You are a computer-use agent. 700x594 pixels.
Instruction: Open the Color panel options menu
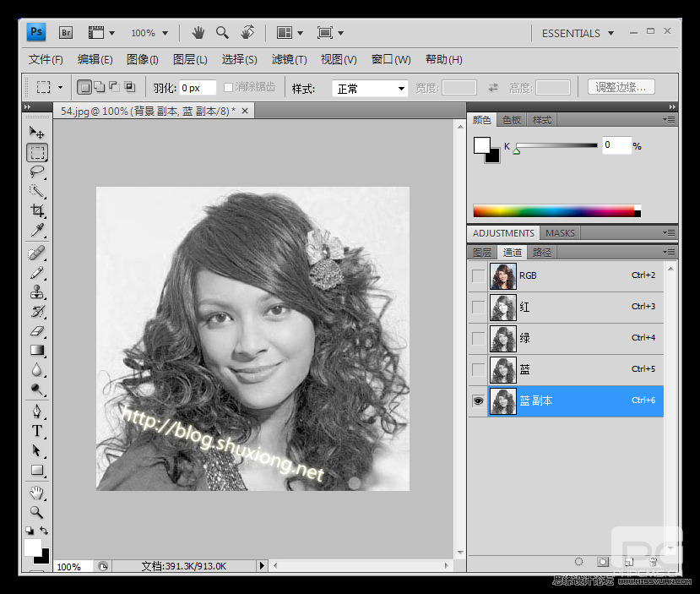click(670, 120)
